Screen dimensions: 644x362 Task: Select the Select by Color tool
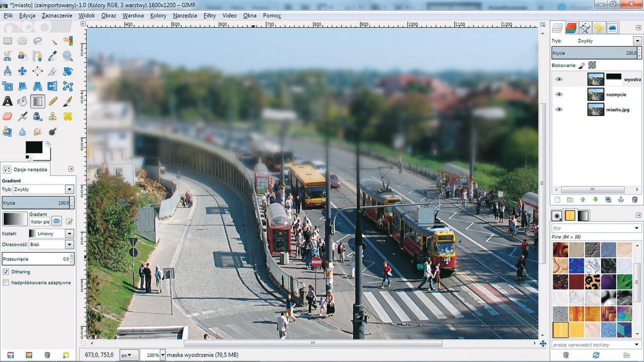tap(68, 41)
